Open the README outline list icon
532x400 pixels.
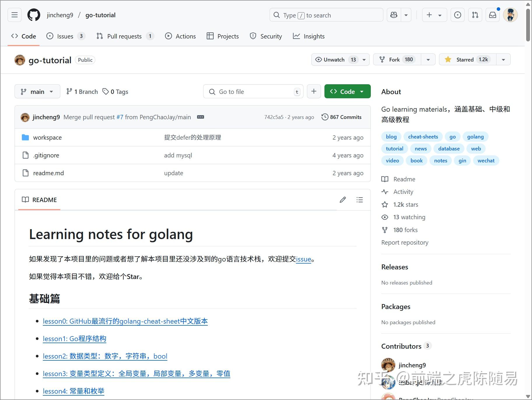(360, 200)
